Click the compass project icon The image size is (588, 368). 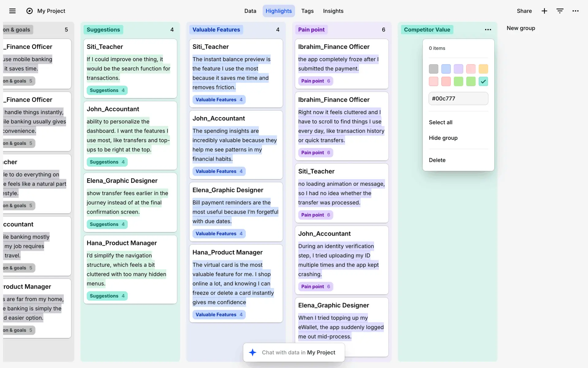(x=29, y=11)
